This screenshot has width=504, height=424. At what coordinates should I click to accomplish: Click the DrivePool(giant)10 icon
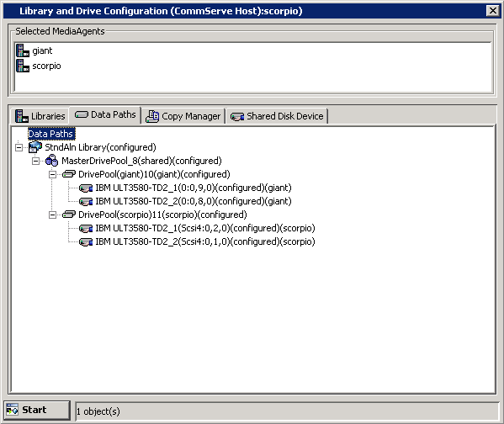[x=69, y=174]
